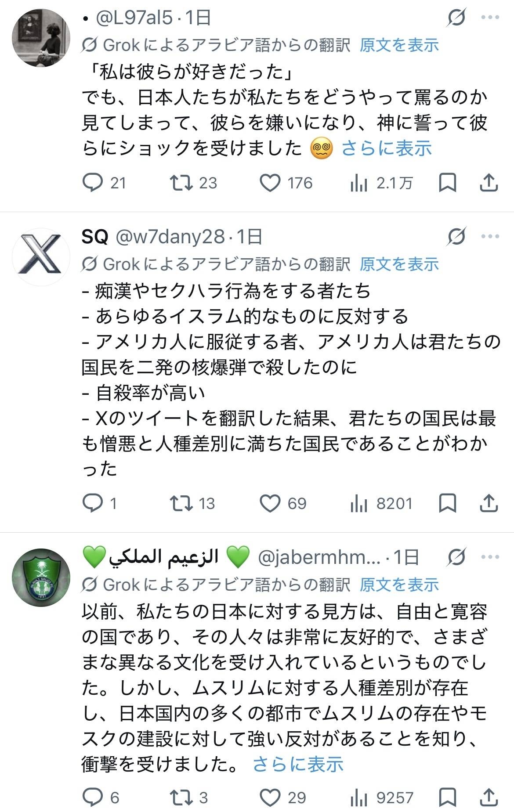Toggle Grok translation icon on SQ post
The height and width of the screenshot is (812, 514).
pos(457,237)
